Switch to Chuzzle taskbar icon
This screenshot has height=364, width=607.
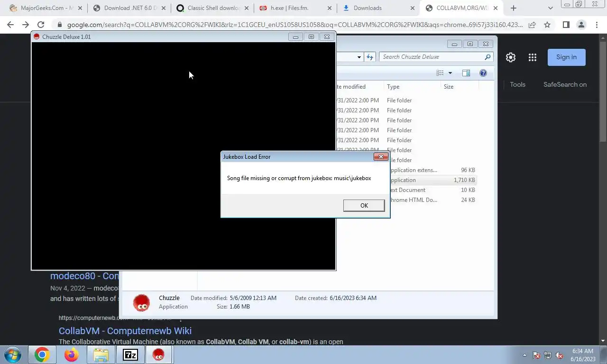[158, 355]
